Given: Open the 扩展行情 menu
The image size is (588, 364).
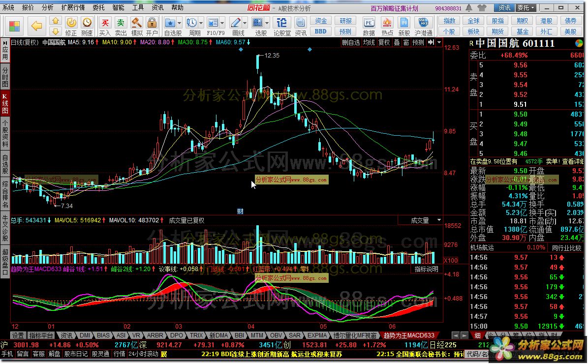Looking at the screenshot, I should pyautogui.click(x=73, y=7).
